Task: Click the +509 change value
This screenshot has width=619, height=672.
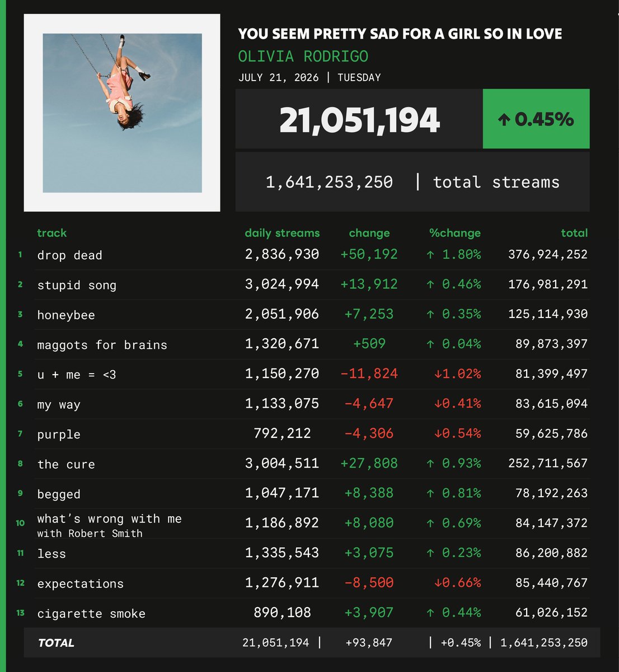Action: point(369,344)
